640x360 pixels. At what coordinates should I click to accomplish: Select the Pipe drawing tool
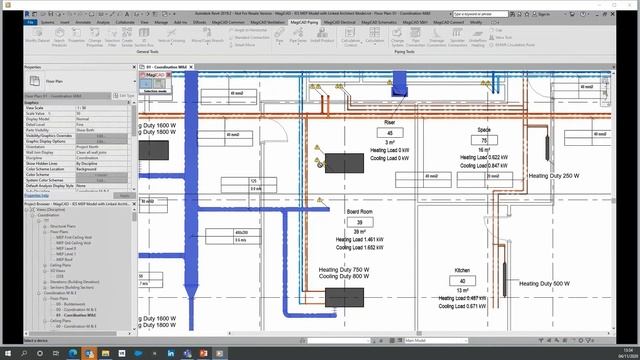pyautogui.click(x=280, y=35)
